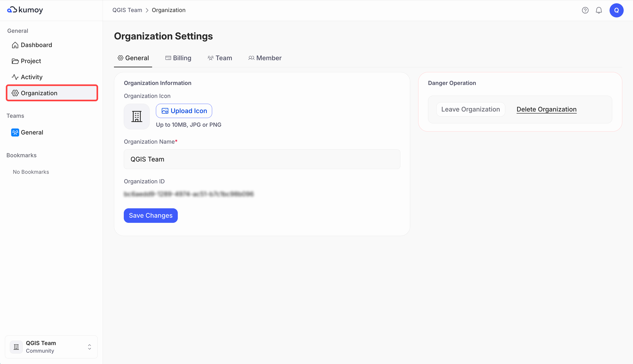Click the user avatar Q icon
This screenshot has width=633, height=364.
616,10
